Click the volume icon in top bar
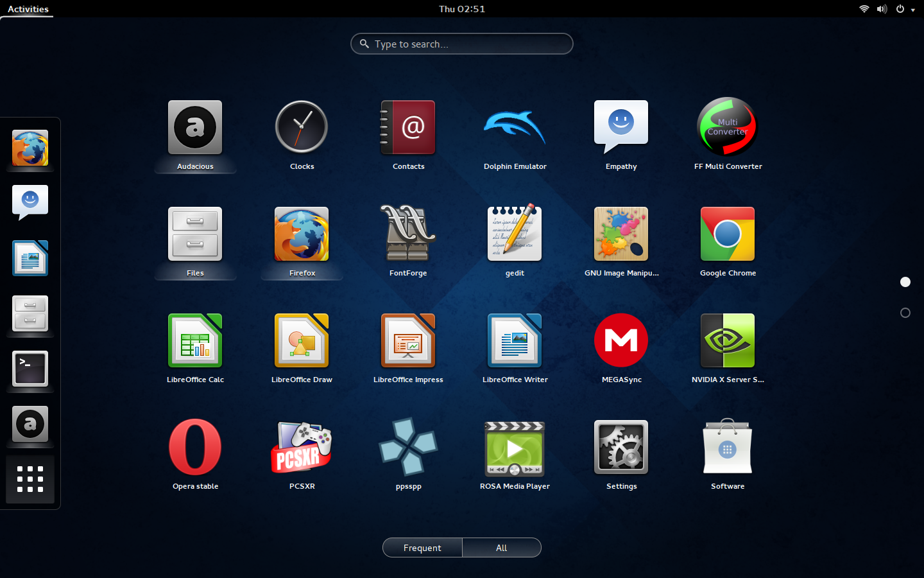This screenshot has height=578, width=924. pos(882,9)
